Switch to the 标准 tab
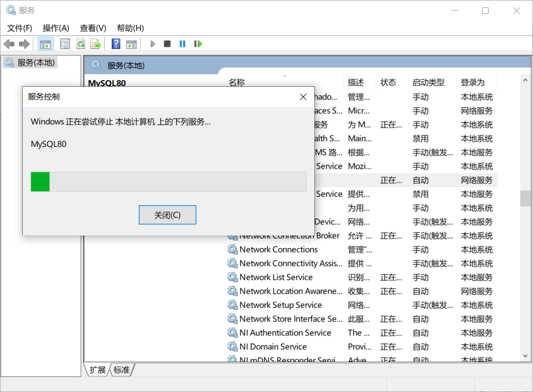 (x=122, y=370)
